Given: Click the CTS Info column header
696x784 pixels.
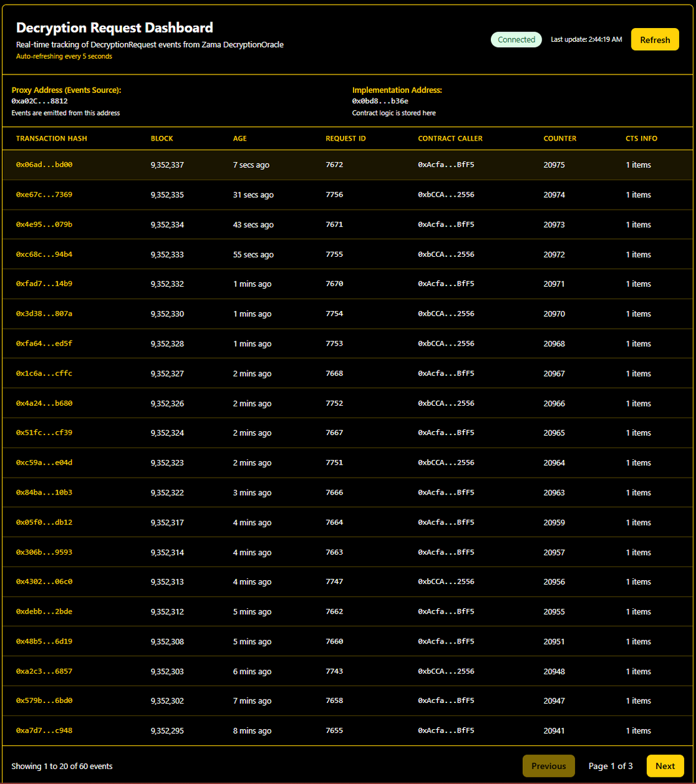Looking at the screenshot, I should pyautogui.click(x=642, y=139).
